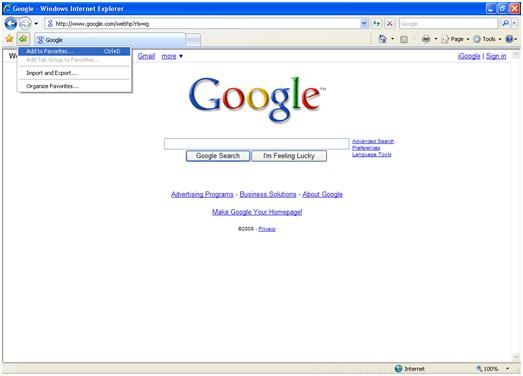
Task: Open the iGoogle link
Action: (469, 56)
